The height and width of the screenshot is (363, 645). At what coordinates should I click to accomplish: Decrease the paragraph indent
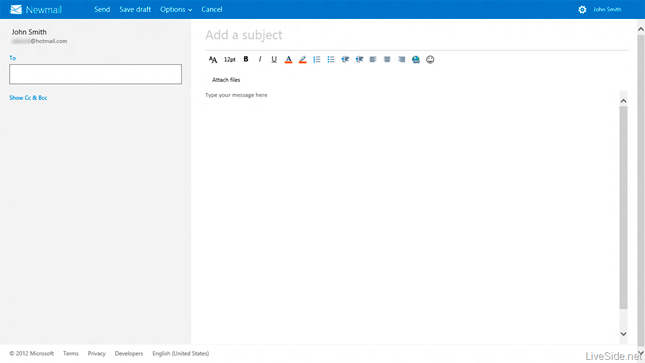click(x=345, y=60)
